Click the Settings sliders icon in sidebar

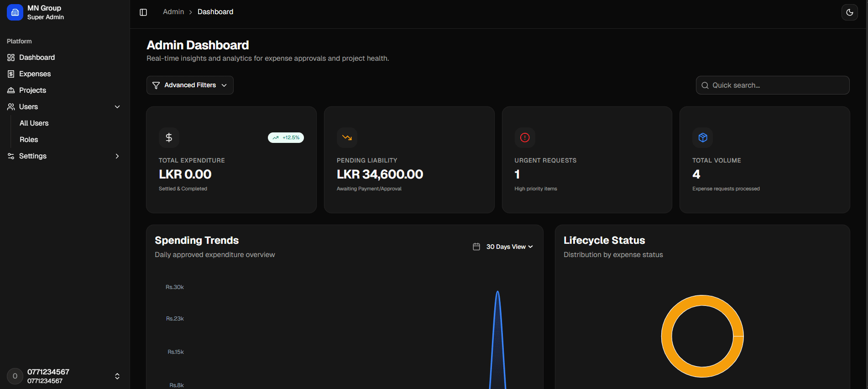[x=11, y=156]
